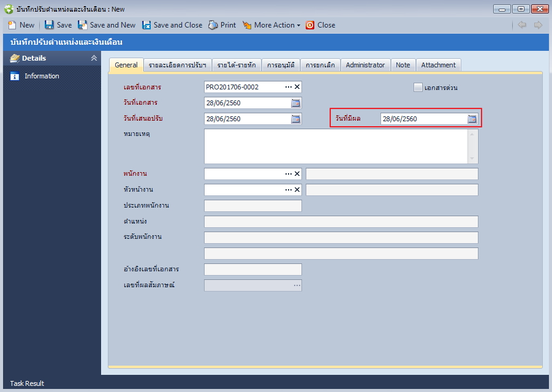Select Information in the sidebar
Screen dimensions: 552x392
(42, 76)
